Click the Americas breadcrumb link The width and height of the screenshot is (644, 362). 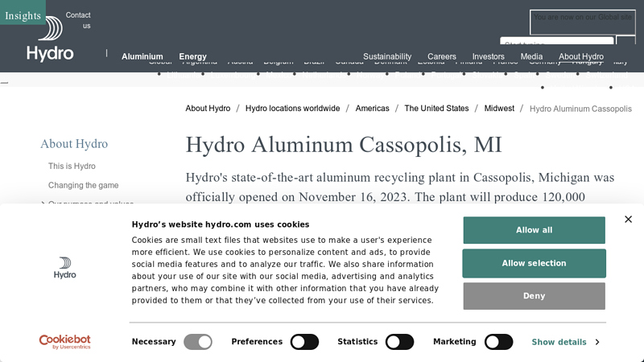[372, 109]
